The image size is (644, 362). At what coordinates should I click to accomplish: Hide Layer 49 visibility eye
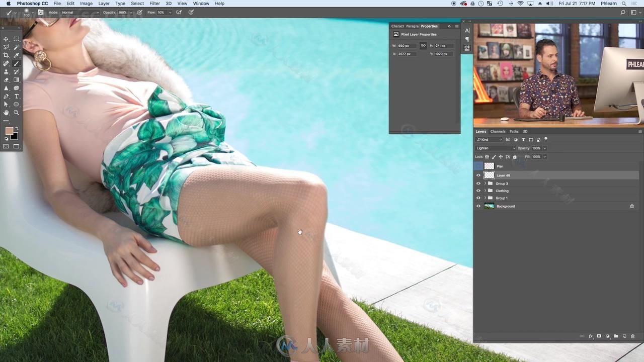478,175
